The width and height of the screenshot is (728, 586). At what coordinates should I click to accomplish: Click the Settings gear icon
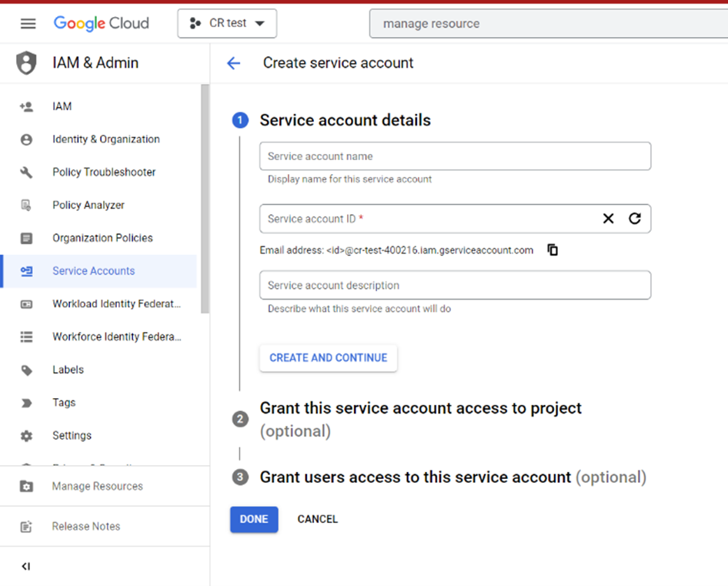(x=26, y=436)
